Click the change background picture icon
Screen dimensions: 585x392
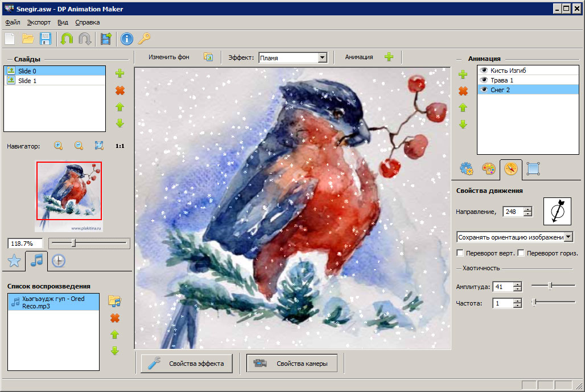[208, 57]
